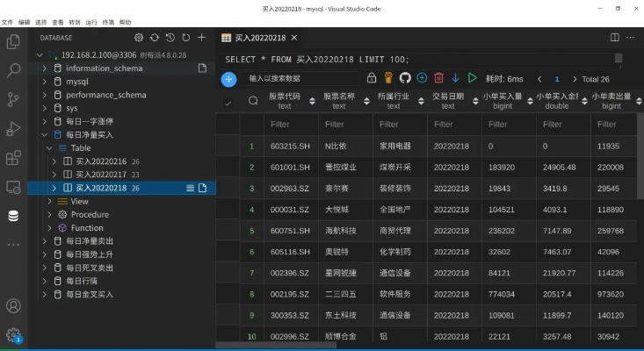Click page number 1
The width and height of the screenshot is (644, 351).
tap(557, 79)
